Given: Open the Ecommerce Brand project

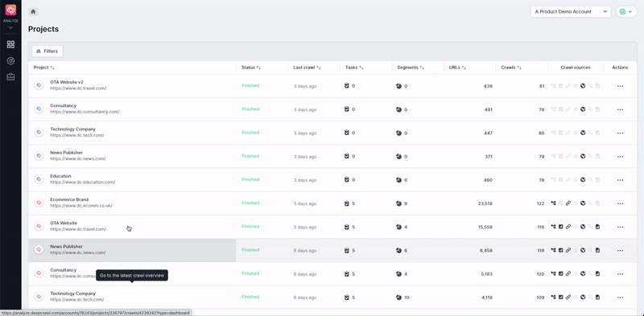Looking at the screenshot, I should pyautogui.click(x=69, y=199).
